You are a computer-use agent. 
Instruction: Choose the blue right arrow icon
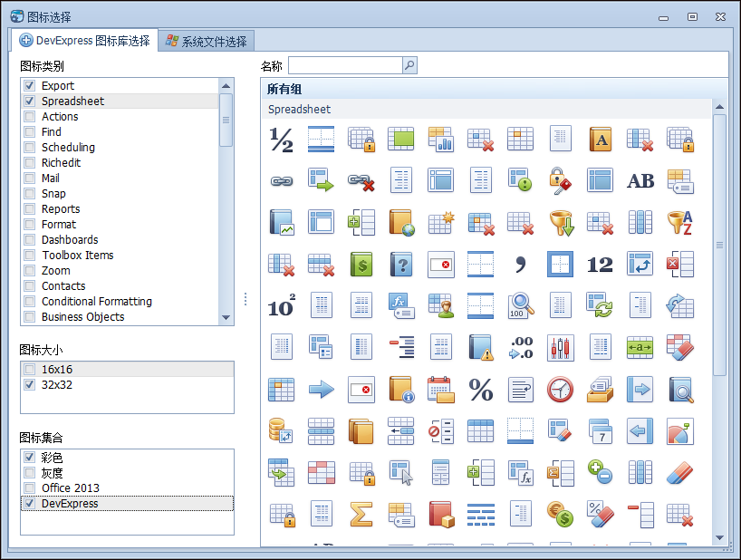(322, 390)
